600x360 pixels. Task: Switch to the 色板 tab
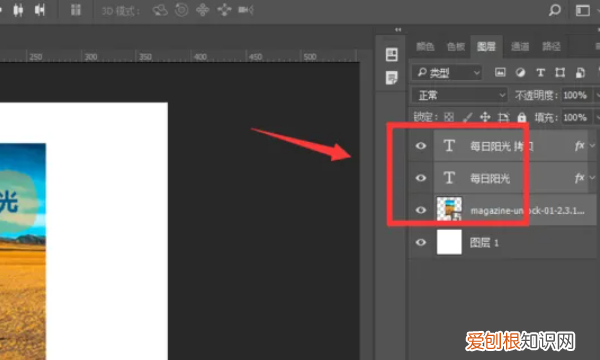456,47
